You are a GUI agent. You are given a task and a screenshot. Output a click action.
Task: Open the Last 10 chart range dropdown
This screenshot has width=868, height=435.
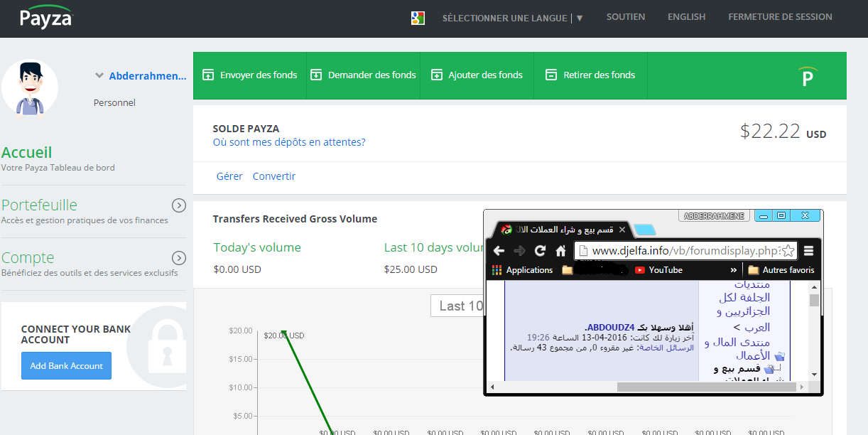[457, 306]
